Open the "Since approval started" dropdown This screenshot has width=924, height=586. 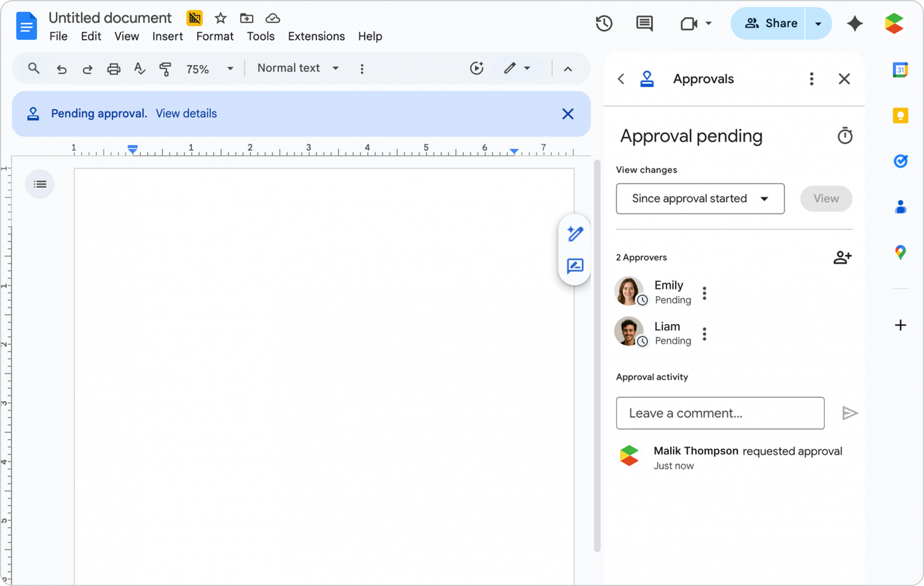point(700,199)
